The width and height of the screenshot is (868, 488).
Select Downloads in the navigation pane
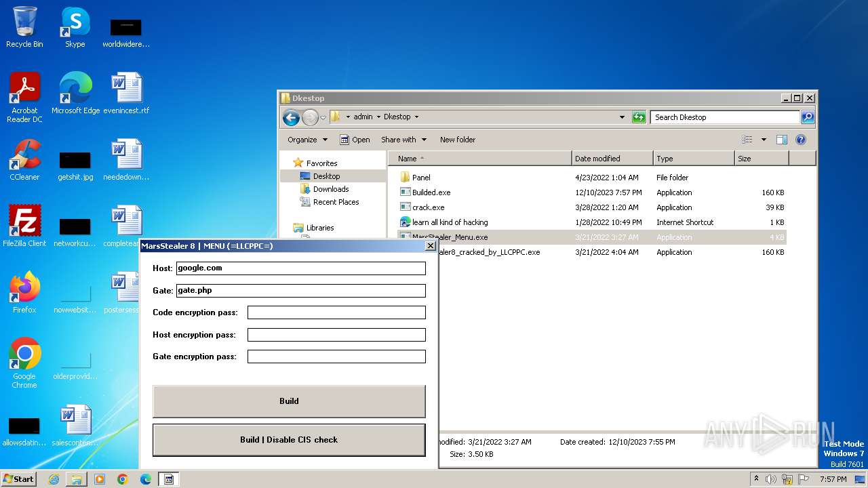pyautogui.click(x=330, y=189)
